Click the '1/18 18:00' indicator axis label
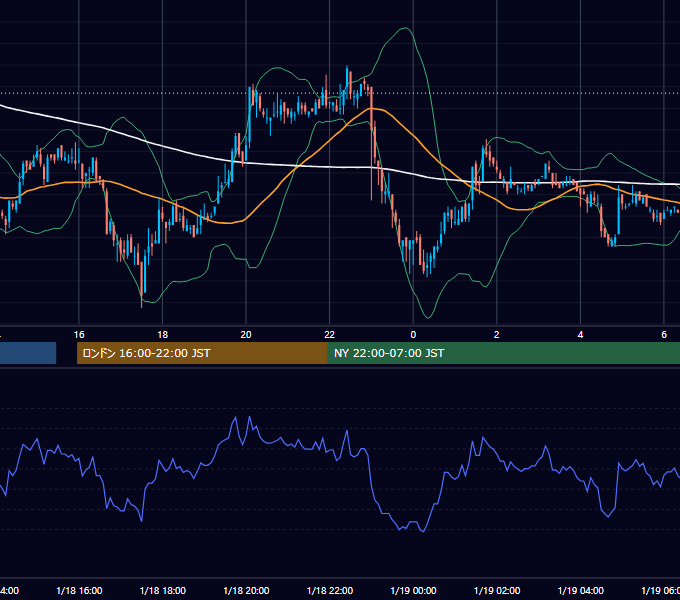680x600 pixels. [x=163, y=591]
